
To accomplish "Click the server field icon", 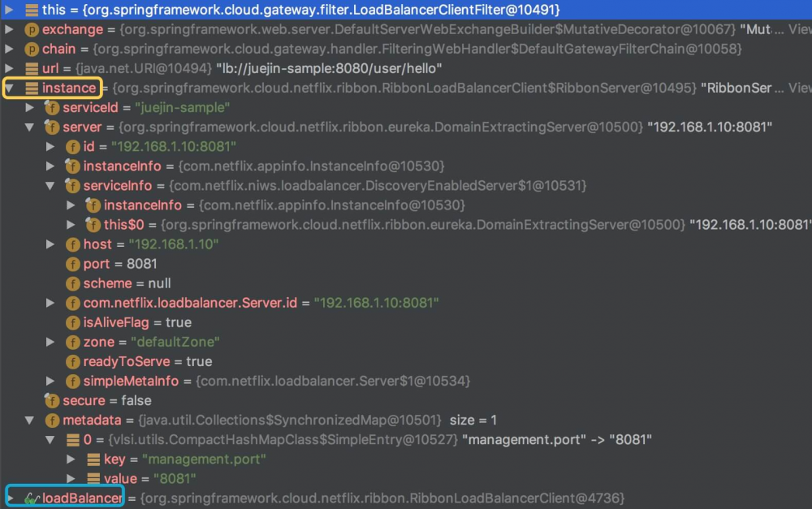I will point(52,127).
